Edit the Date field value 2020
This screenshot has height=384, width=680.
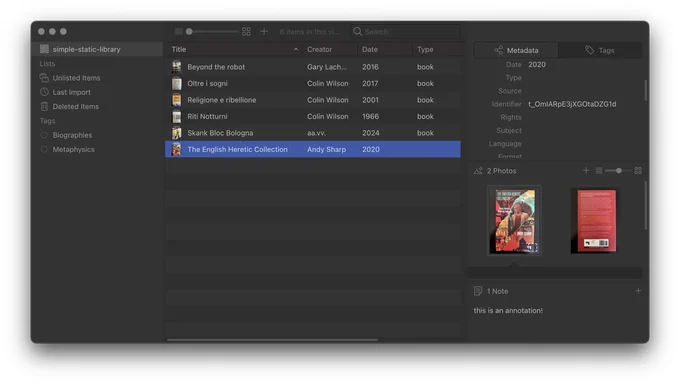tap(537, 65)
